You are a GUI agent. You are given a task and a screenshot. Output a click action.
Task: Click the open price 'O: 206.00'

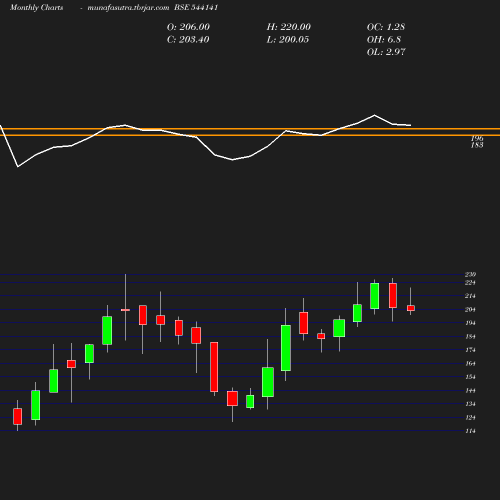[x=188, y=27]
